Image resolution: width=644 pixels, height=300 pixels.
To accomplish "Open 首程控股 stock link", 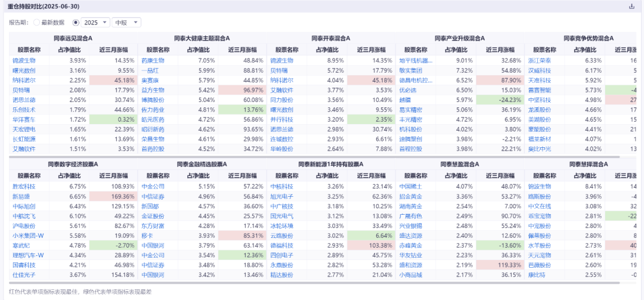I will pos(411,149).
